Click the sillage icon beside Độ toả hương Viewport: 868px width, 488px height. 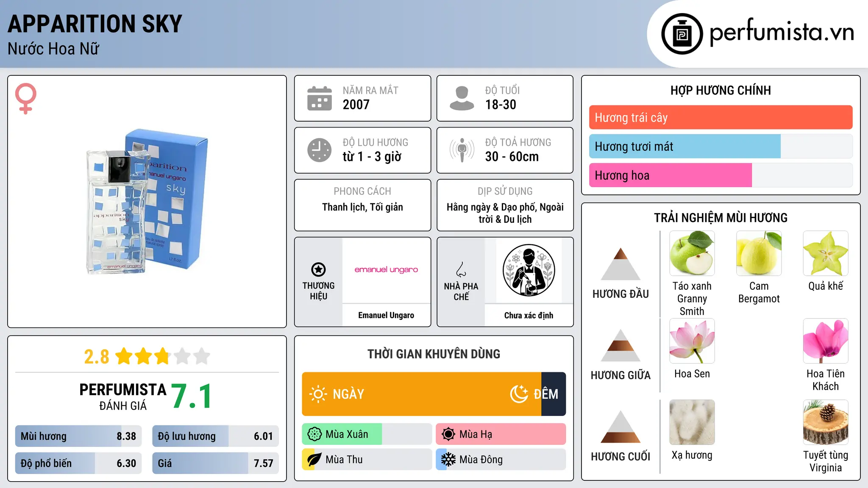(462, 150)
